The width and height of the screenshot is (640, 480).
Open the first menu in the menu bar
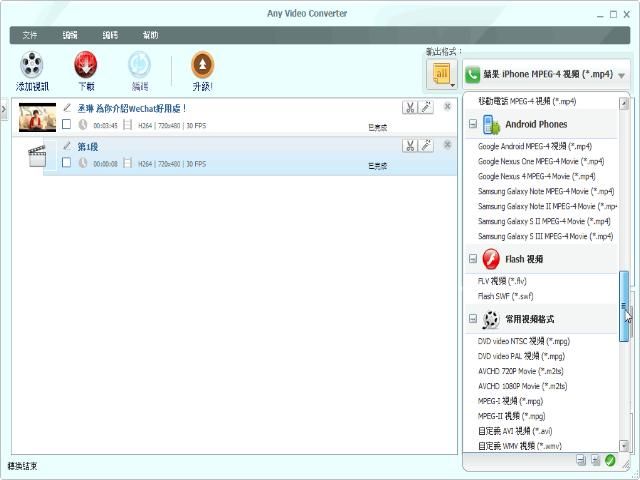30,35
